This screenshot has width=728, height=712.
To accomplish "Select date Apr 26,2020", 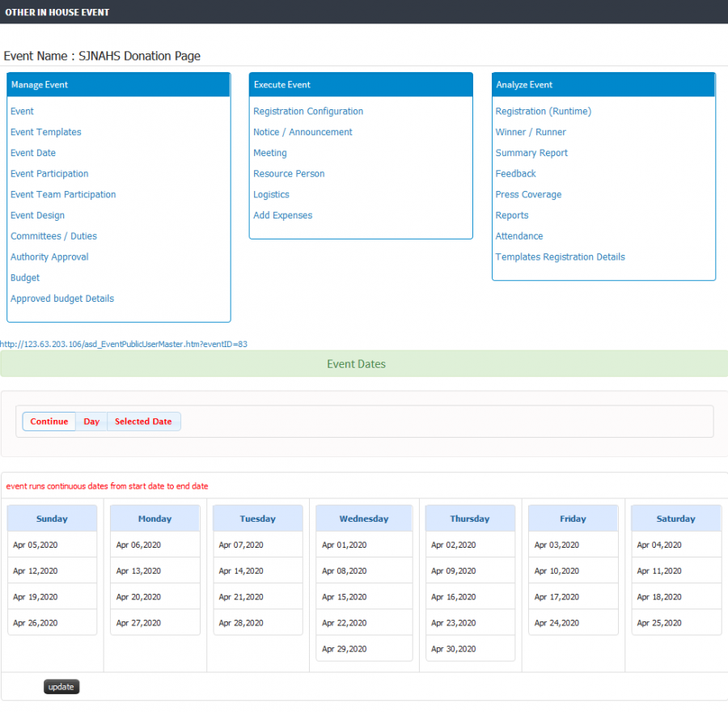I will click(x=52, y=623).
